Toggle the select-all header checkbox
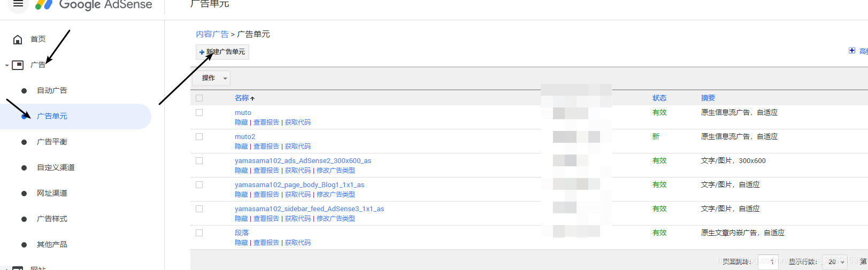868x270 pixels. pyautogui.click(x=199, y=98)
